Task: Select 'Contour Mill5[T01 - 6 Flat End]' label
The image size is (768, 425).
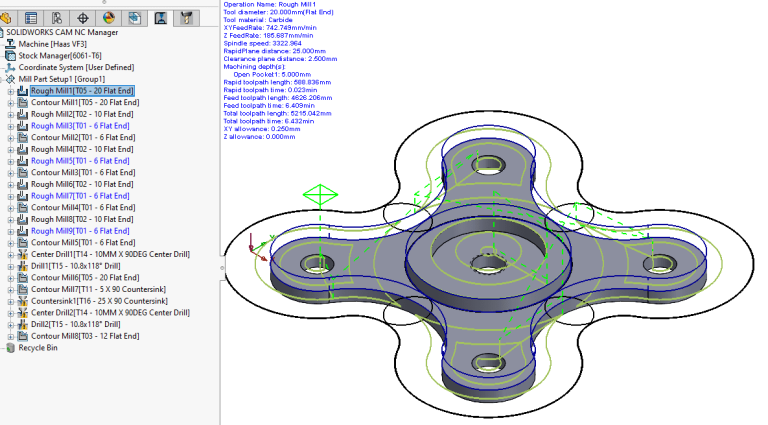Action: 83,243
